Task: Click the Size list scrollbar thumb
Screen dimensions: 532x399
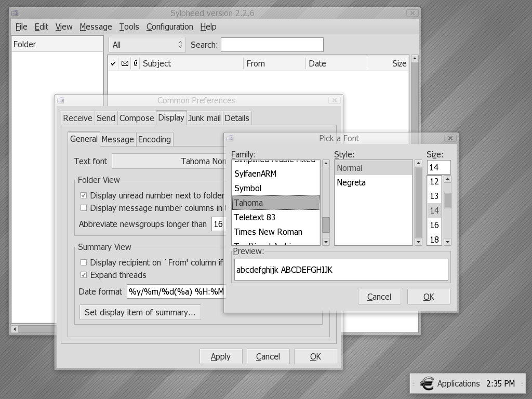Action: 447,200
